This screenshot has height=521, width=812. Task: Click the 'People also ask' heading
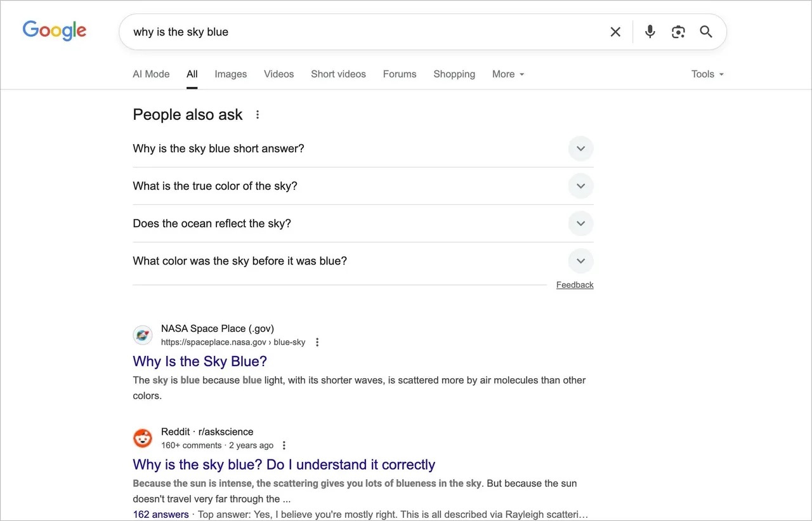pyautogui.click(x=188, y=114)
